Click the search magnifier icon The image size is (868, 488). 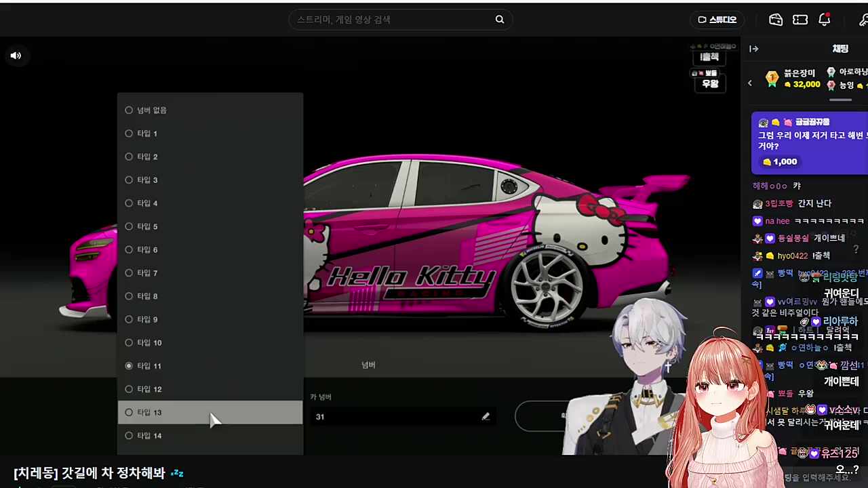[500, 20]
